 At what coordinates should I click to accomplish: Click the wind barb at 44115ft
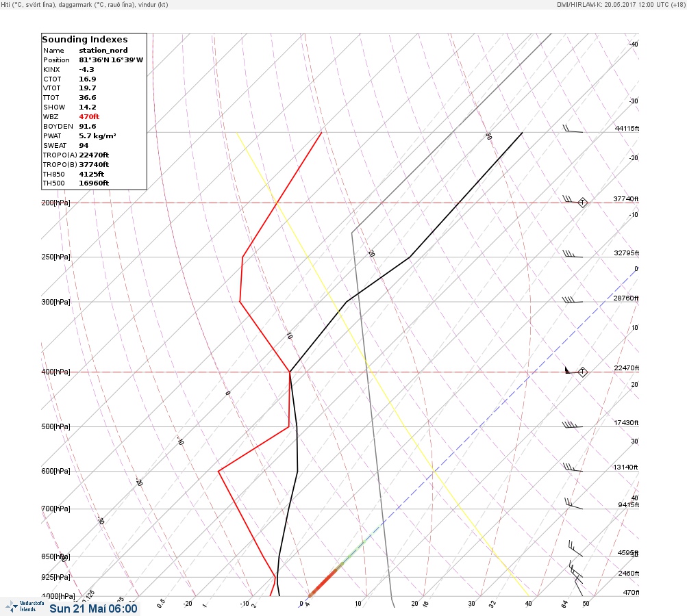573,129
